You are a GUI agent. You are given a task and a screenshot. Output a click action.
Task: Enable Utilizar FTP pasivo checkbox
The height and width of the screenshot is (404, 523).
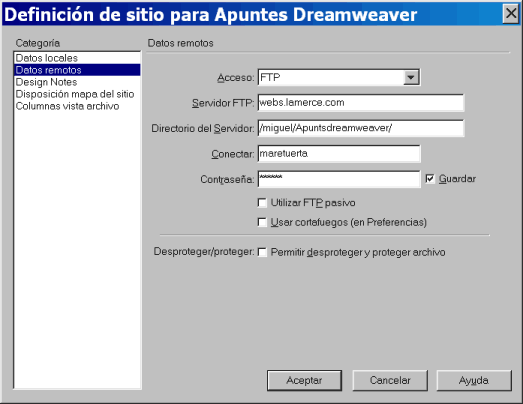(262, 203)
